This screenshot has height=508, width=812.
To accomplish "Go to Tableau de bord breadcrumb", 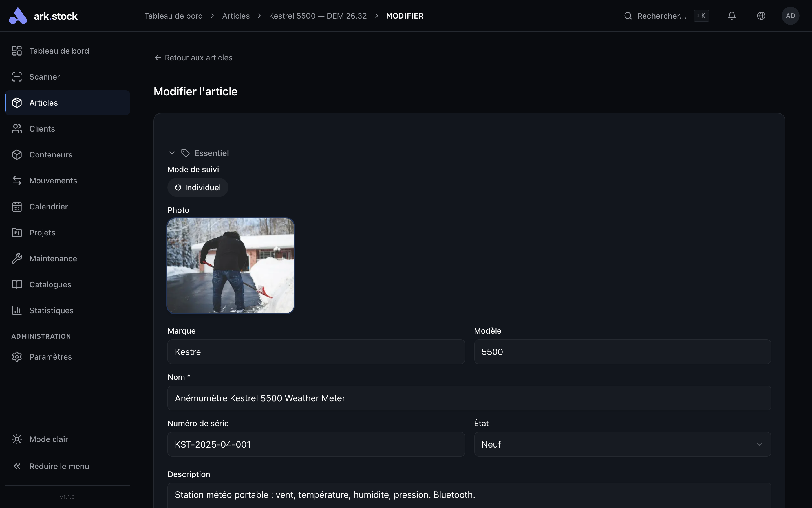I will click(x=173, y=16).
